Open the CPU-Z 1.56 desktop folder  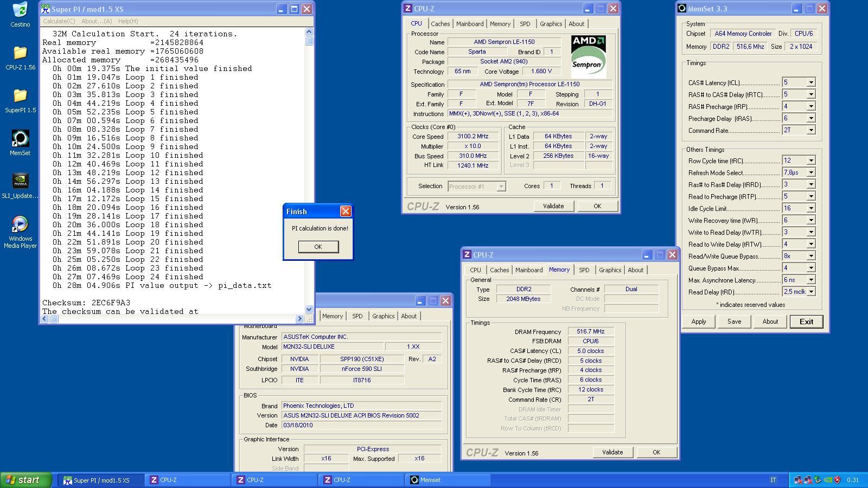point(20,57)
